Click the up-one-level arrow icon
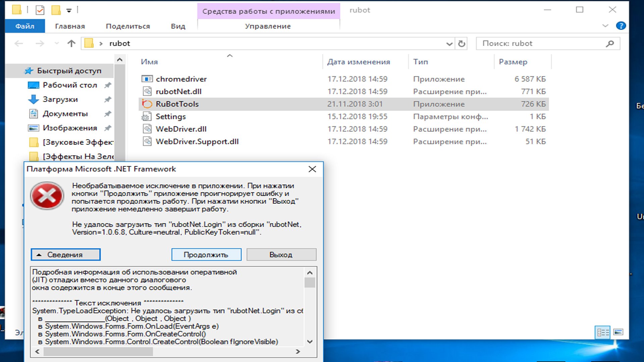This screenshot has height=362, width=644. pos(71,44)
